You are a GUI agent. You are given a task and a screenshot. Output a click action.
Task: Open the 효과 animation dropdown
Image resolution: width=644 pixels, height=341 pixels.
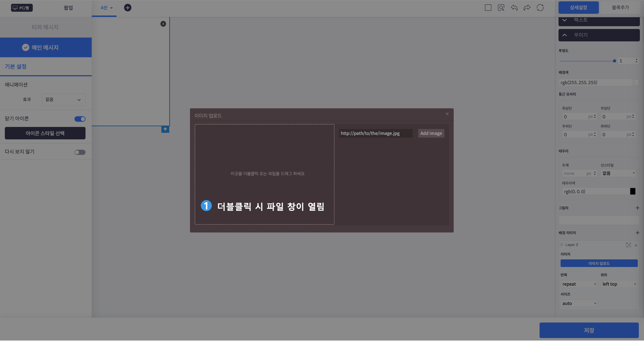pos(63,100)
